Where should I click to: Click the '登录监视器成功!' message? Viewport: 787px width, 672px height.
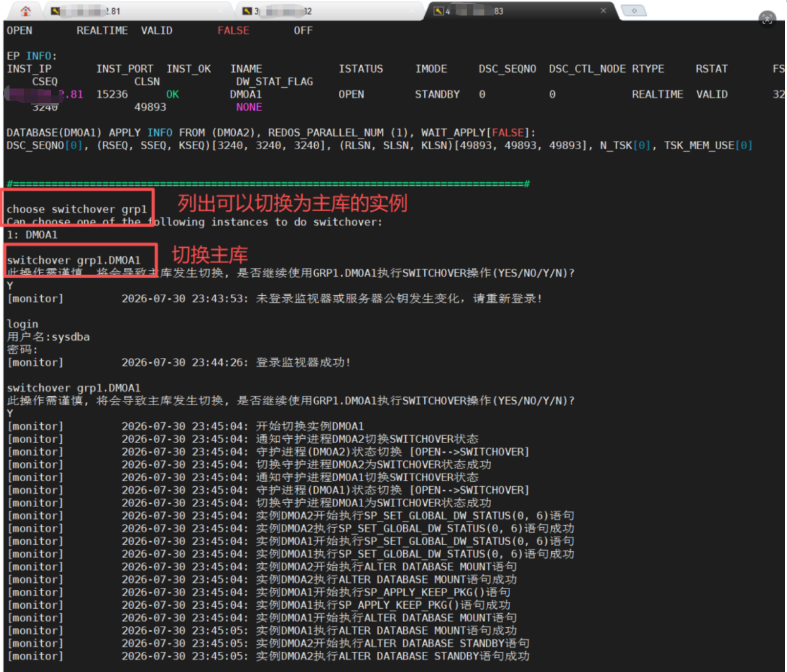[x=303, y=362]
